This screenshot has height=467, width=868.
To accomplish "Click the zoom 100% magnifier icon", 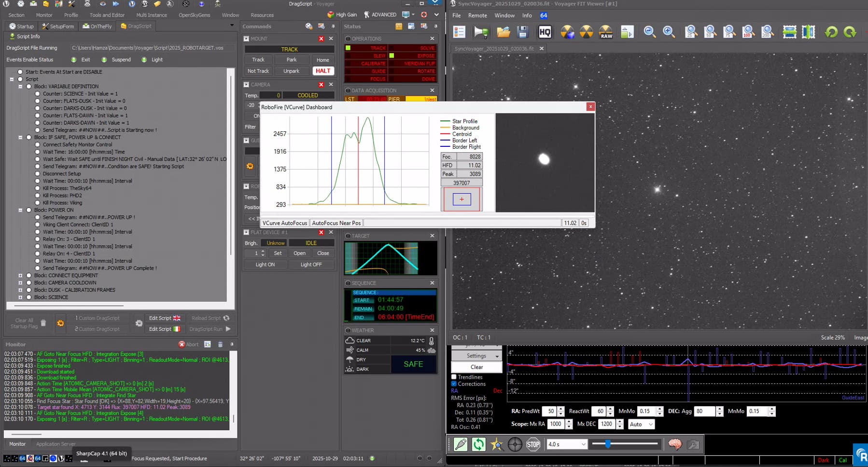I will click(748, 32).
